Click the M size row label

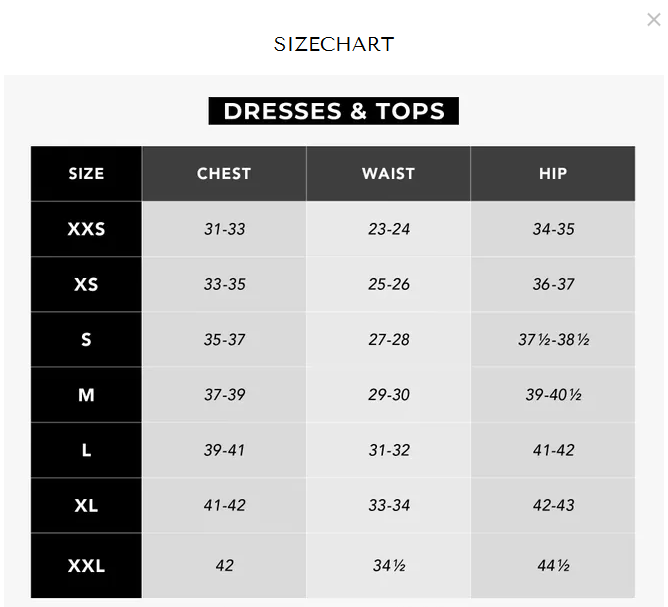click(86, 395)
